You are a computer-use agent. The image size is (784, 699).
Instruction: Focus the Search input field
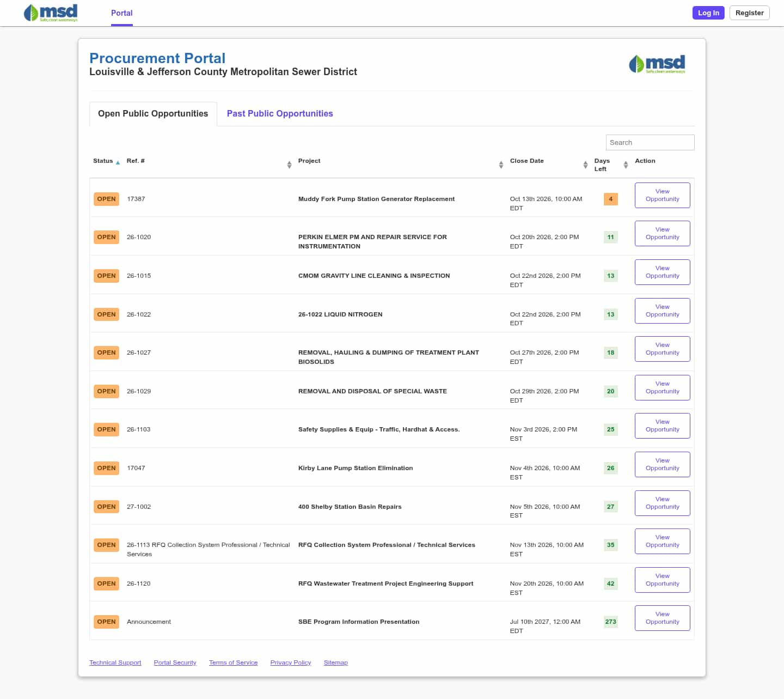pyautogui.click(x=650, y=142)
